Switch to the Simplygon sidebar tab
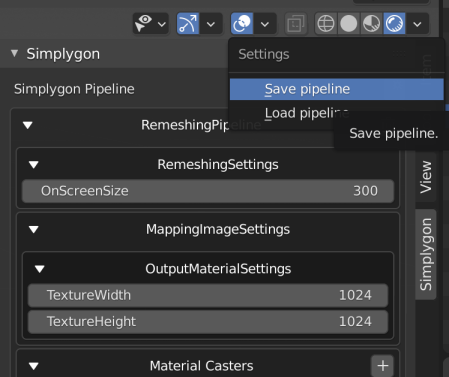This screenshot has height=377, width=449. pyautogui.click(x=426, y=254)
